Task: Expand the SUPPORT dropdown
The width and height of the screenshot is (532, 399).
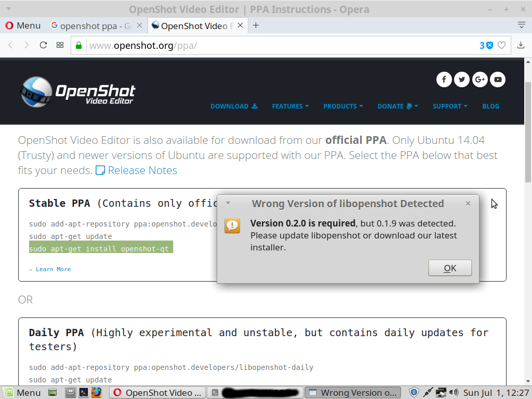Action: click(x=450, y=106)
